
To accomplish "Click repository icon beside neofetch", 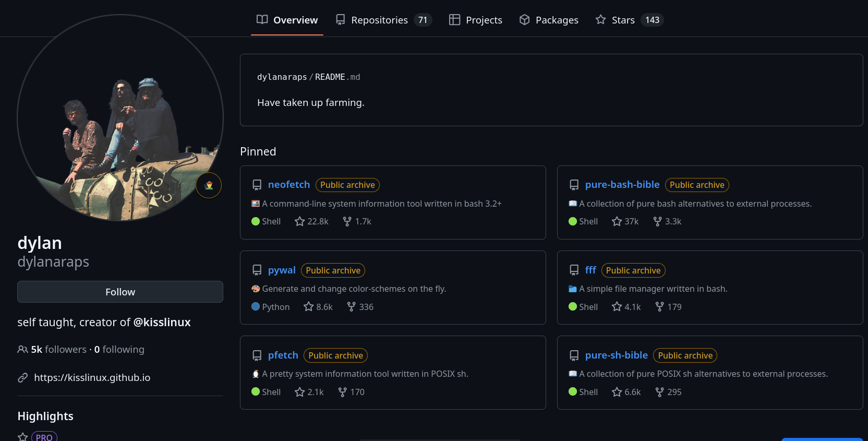I will [x=257, y=185].
